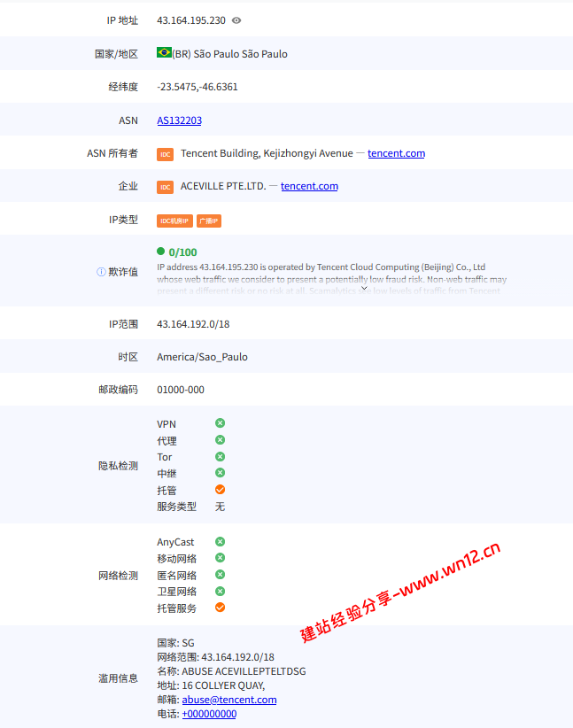Expand the fraud description with the chevron
This screenshot has height=728, width=573.
pyautogui.click(x=365, y=289)
